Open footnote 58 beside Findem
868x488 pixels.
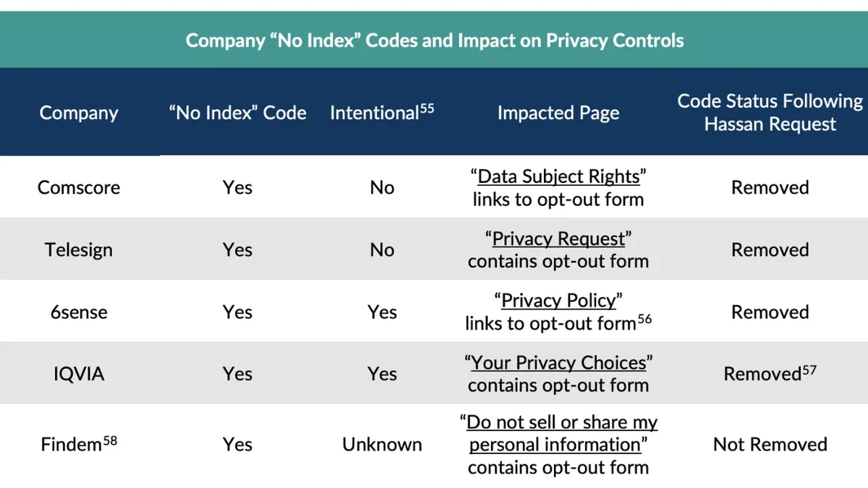coord(109,440)
